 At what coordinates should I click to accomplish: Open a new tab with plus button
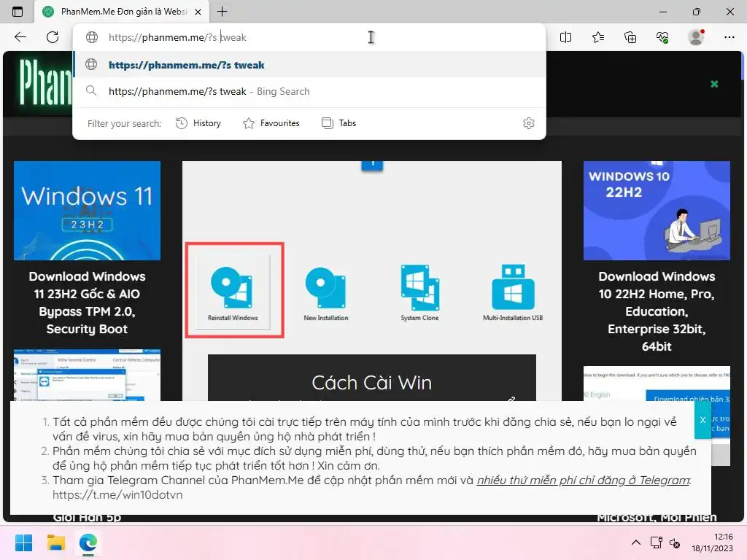tap(222, 12)
